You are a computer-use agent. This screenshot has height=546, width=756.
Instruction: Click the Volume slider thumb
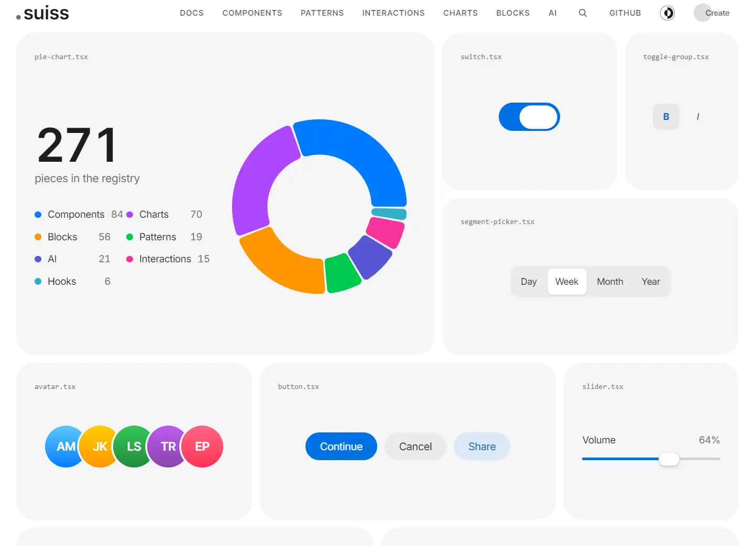click(669, 459)
